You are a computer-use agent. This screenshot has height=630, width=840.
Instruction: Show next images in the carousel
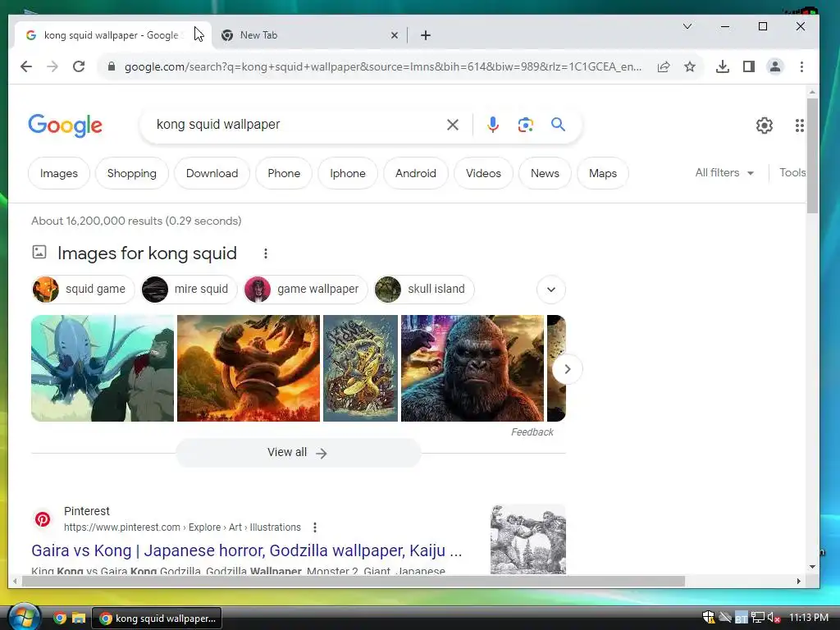567,369
